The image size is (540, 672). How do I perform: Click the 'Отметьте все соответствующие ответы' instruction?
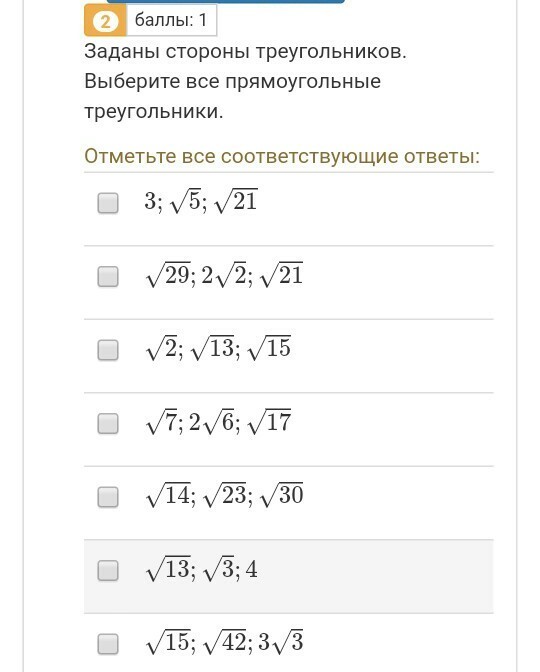point(282,156)
